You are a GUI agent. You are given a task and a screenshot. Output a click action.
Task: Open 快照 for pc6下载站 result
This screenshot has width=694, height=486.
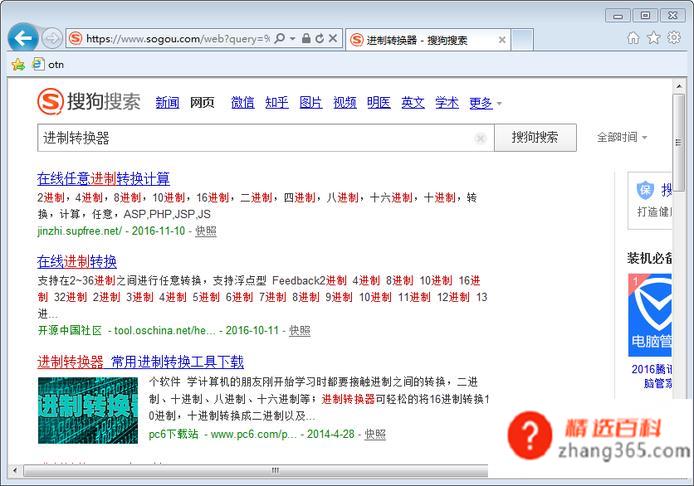tap(375, 434)
